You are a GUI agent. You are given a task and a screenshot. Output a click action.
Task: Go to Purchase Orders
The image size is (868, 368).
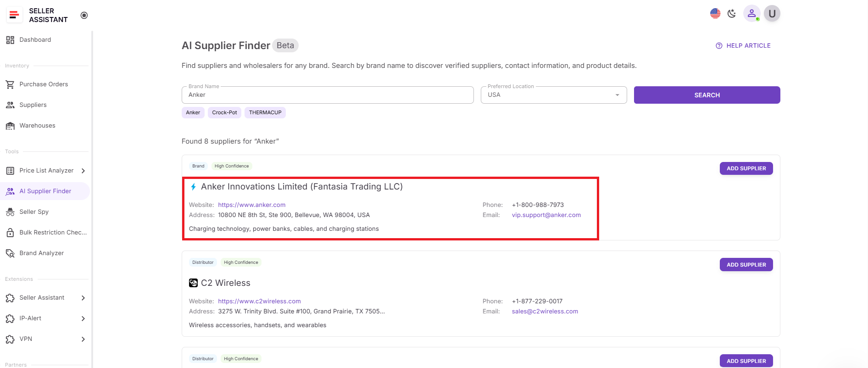[44, 84]
